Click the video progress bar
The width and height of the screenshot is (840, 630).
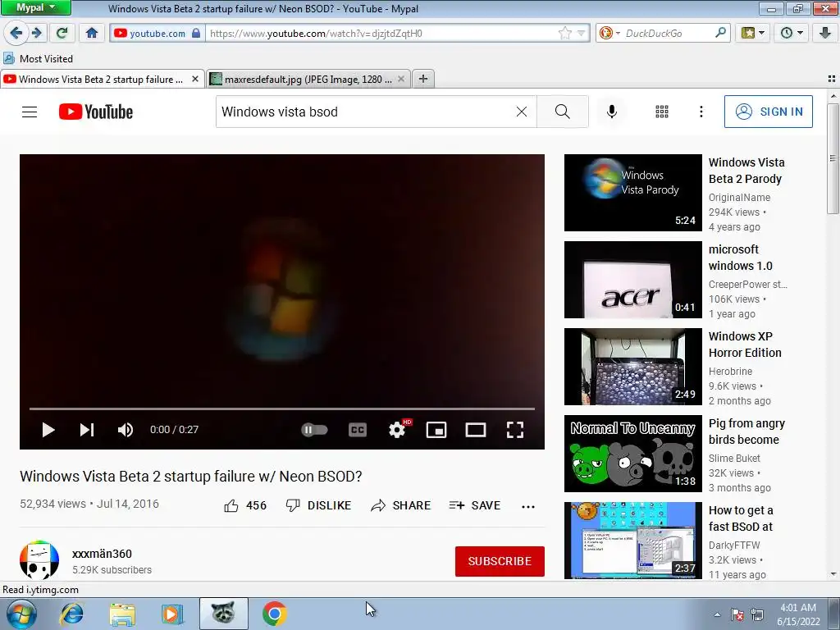coord(282,409)
